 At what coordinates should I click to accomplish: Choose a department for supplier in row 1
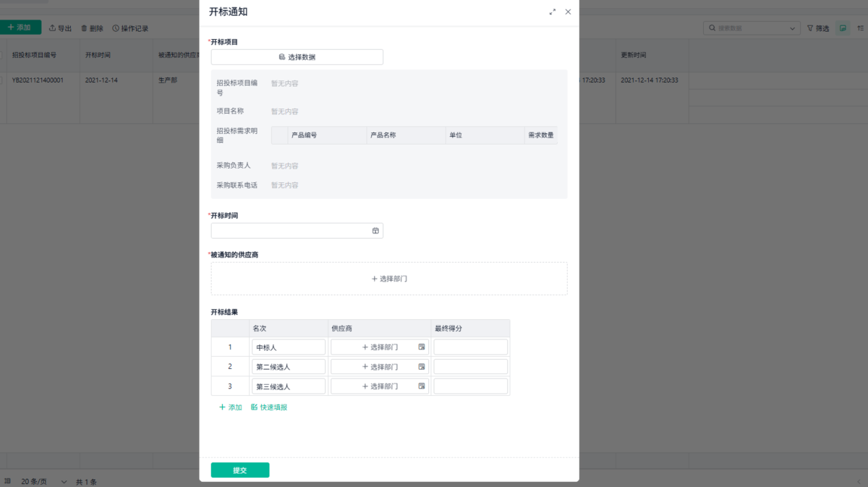[380, 347]
